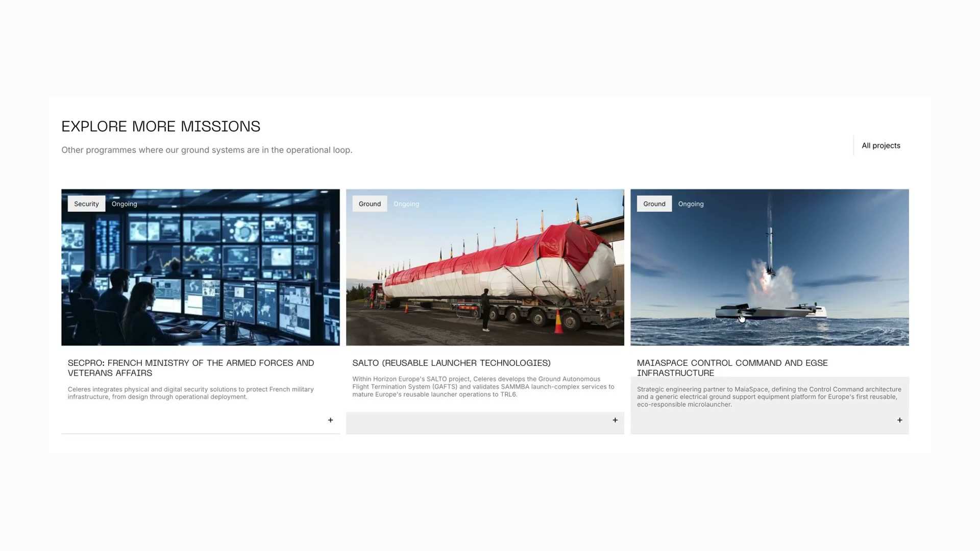Click the MaiaSpace description about microlauncher
Screen dimensions: 980x551
click(x=769, y=397)
